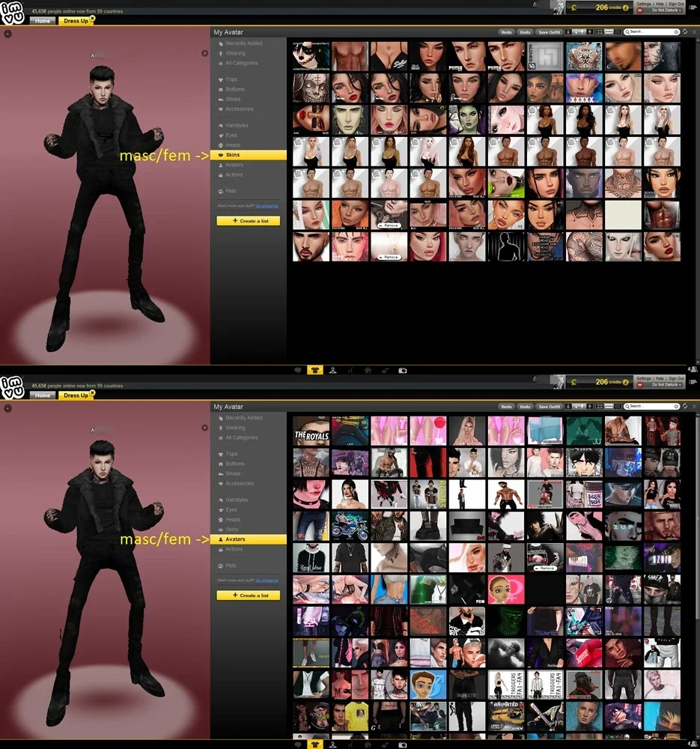Click the camera icon below the Skins grid
Viewport: 700px width, 749px height.
(403, 370)
